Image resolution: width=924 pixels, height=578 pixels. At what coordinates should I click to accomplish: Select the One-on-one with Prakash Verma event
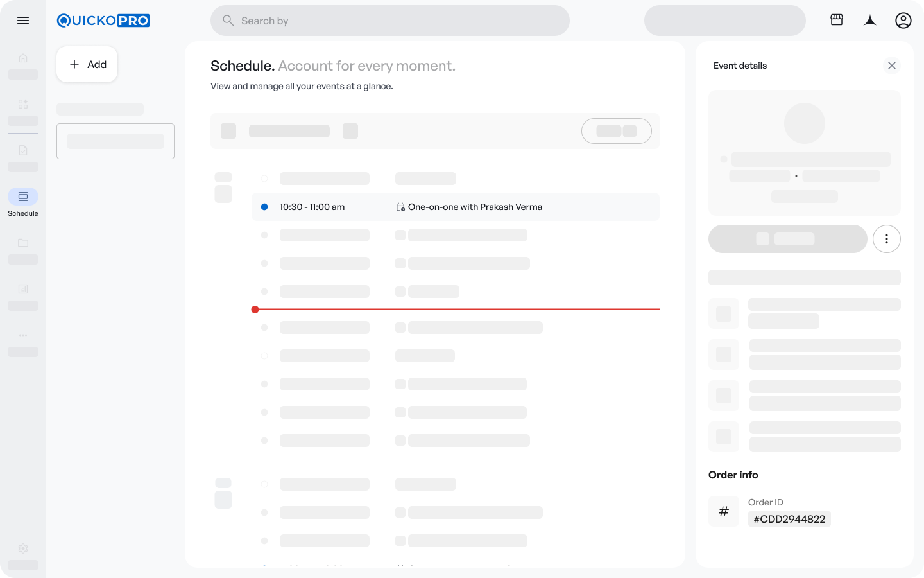475,207
